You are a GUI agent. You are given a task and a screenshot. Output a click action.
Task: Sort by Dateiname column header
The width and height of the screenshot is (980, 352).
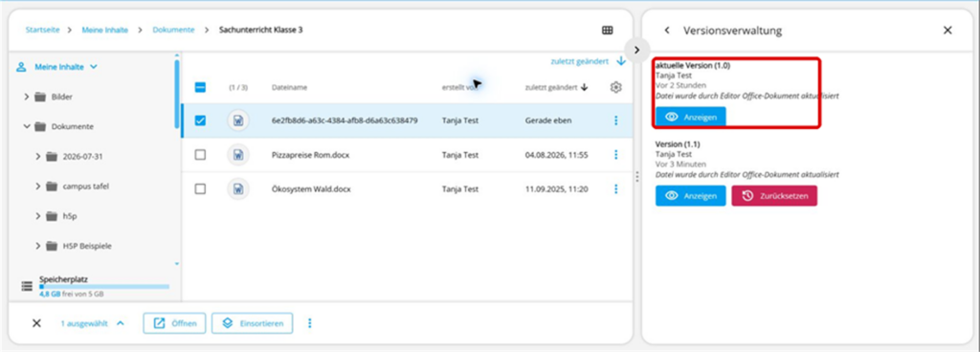click(289, 87)
